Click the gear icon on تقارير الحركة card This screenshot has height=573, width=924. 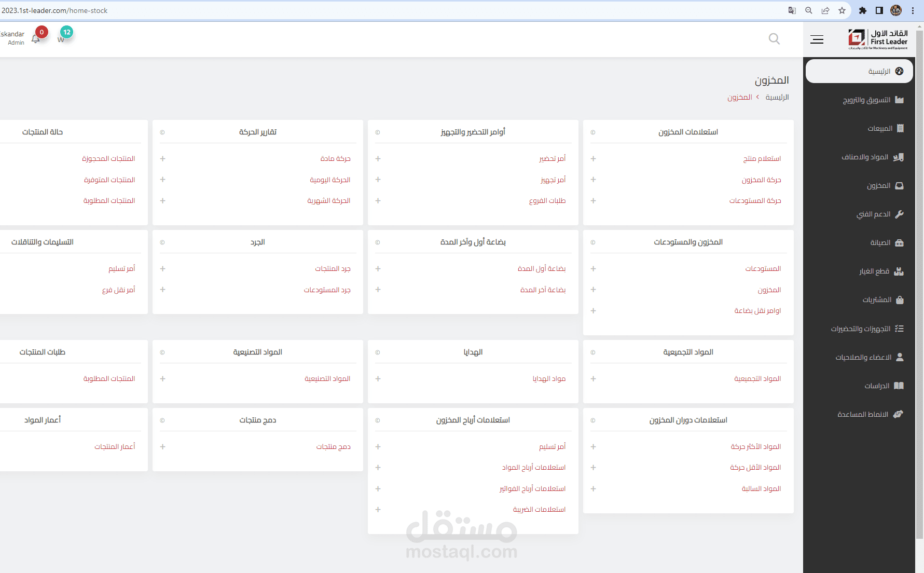coord(162,132)
